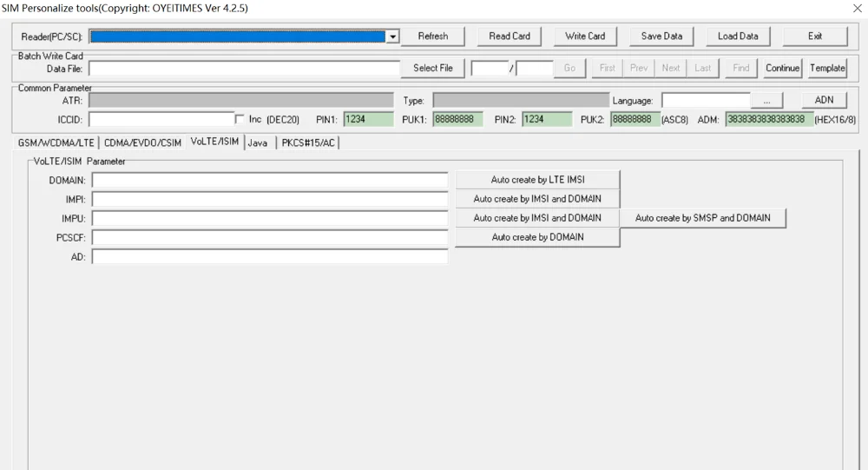The width and height of the screenshot is (868, 470).
Task: Click IMPU row Auto create by IMSI and DOMAIN
Action: pos(537,218)
